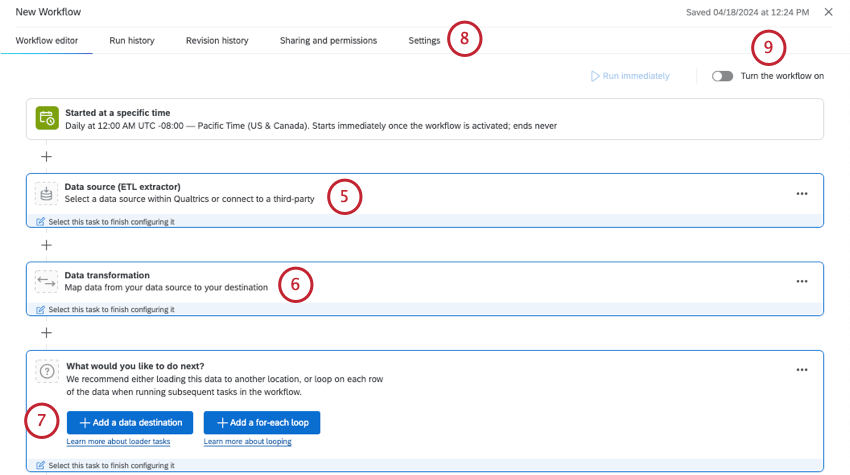This screenshot has width=850, height=475.
Task: Add task with plus below Data transformation
Action: (47, 333)
